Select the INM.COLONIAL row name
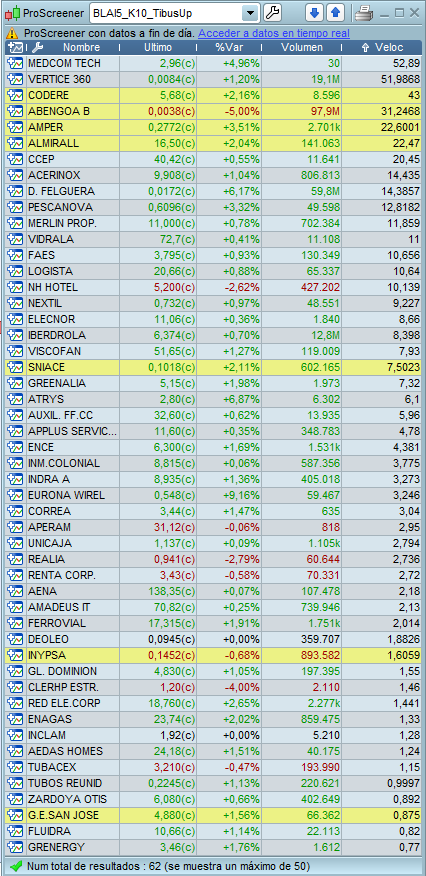Image resolution: width=426 pixels, height=876 pixels. (64, 463)
